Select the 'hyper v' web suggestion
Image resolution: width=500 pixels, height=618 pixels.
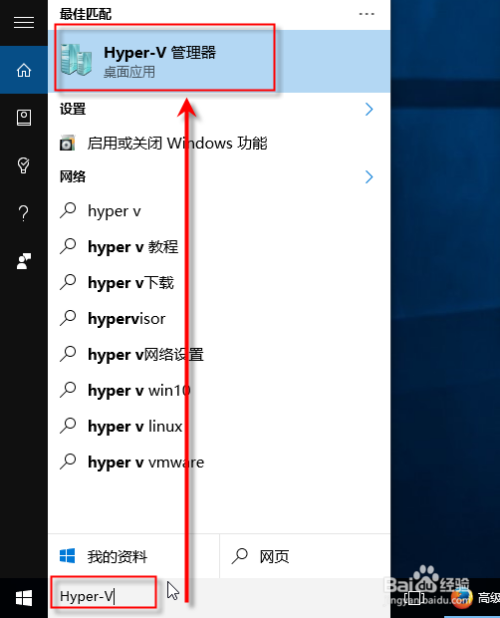pos(219,211)
